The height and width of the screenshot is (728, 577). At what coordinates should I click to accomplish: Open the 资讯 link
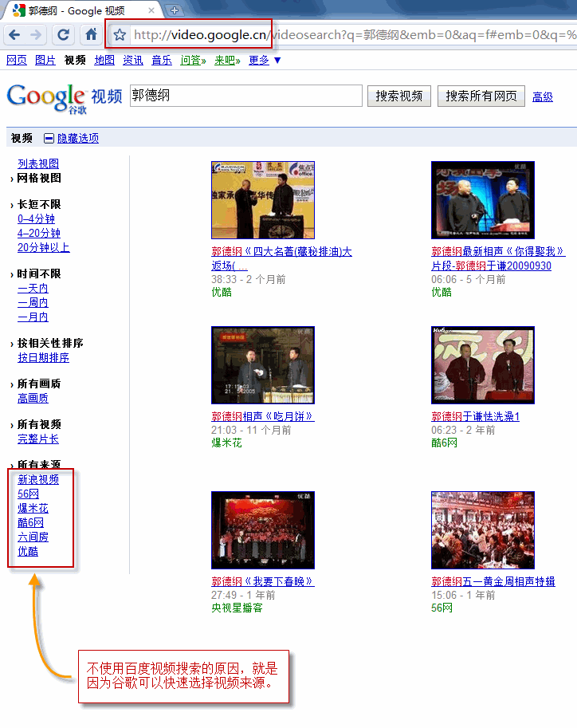click(x=133, y=60)
